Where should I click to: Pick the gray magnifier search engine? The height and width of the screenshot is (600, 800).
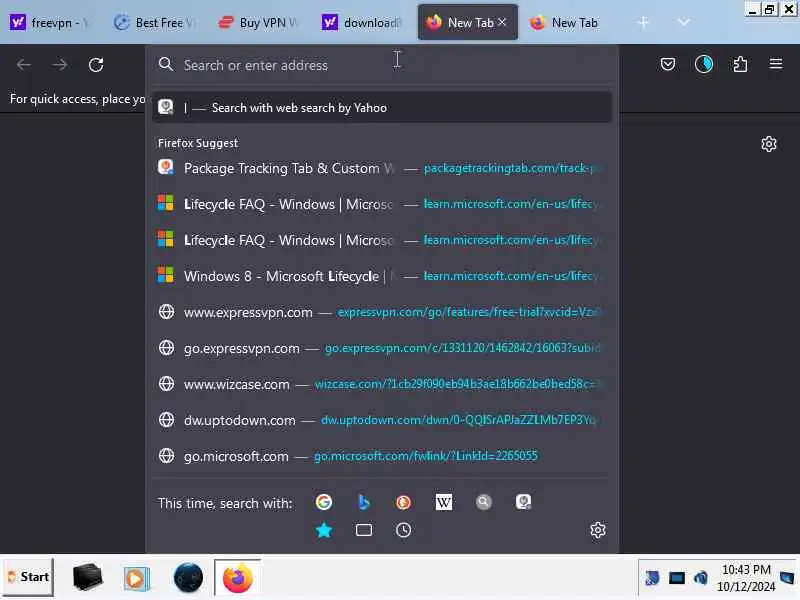(483, 502)
